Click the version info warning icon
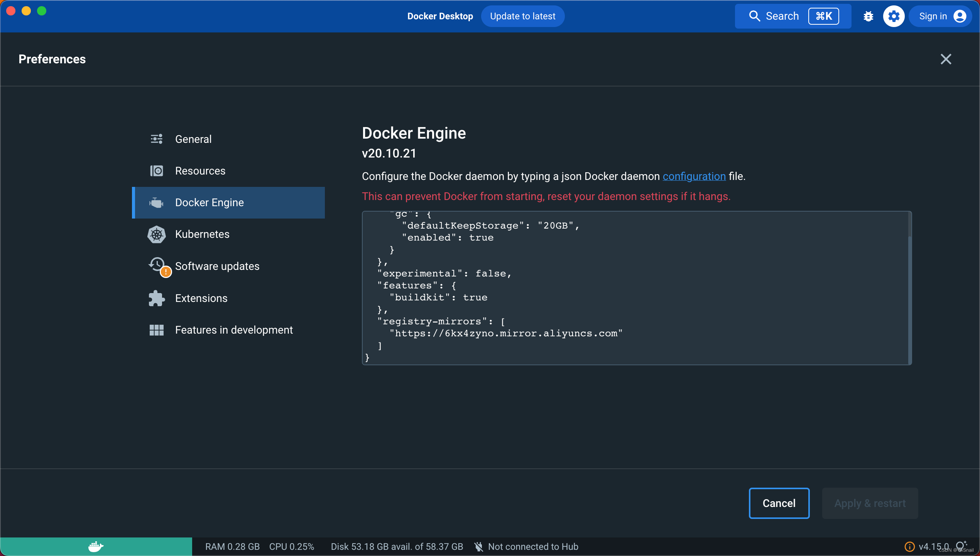 click(909, 546)
